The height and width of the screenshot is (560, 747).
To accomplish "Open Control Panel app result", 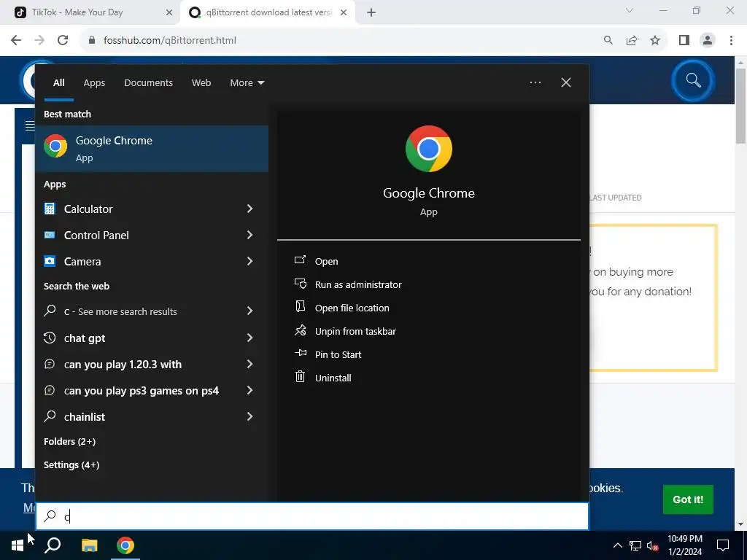I will pyautogui.click(x=96, y=236).
